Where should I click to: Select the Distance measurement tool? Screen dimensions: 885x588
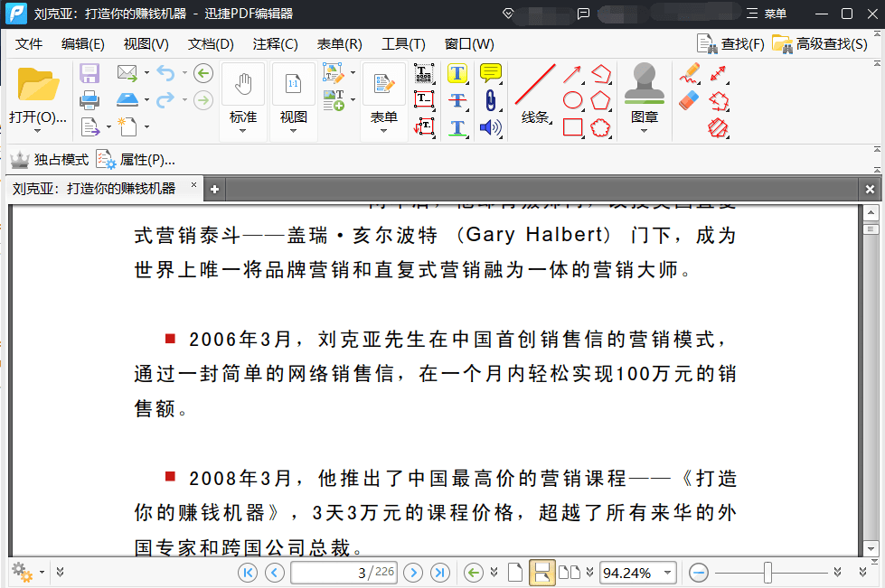718,73
